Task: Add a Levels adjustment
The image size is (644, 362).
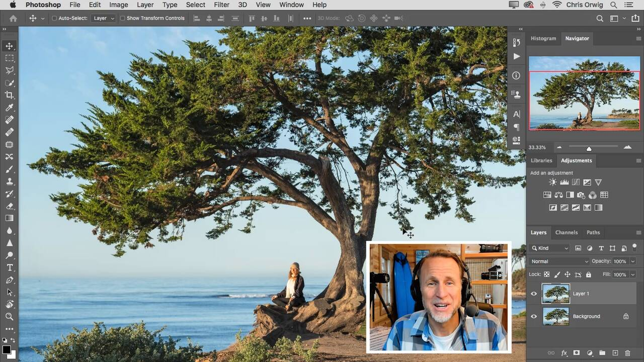Action: pos(564,183)
